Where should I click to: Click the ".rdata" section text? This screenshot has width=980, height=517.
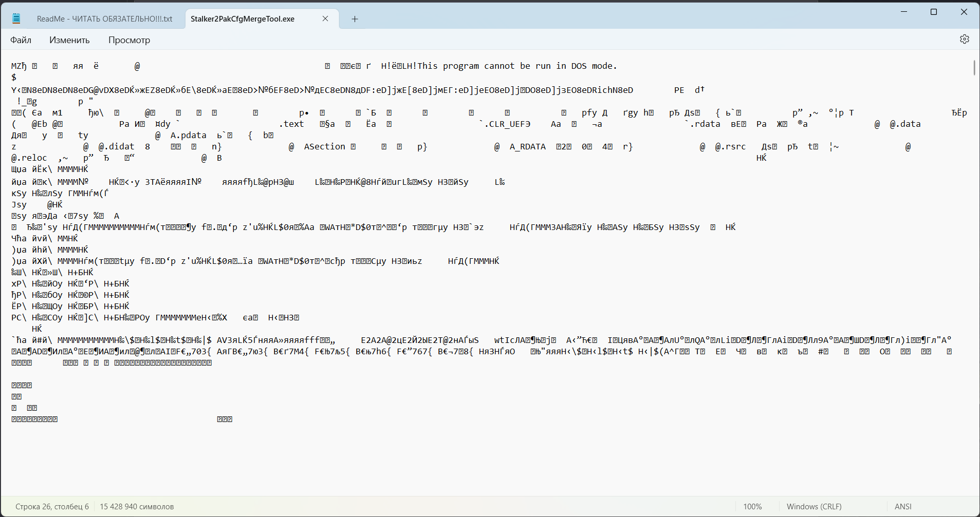pyautogui.click(x=705, y=124)
